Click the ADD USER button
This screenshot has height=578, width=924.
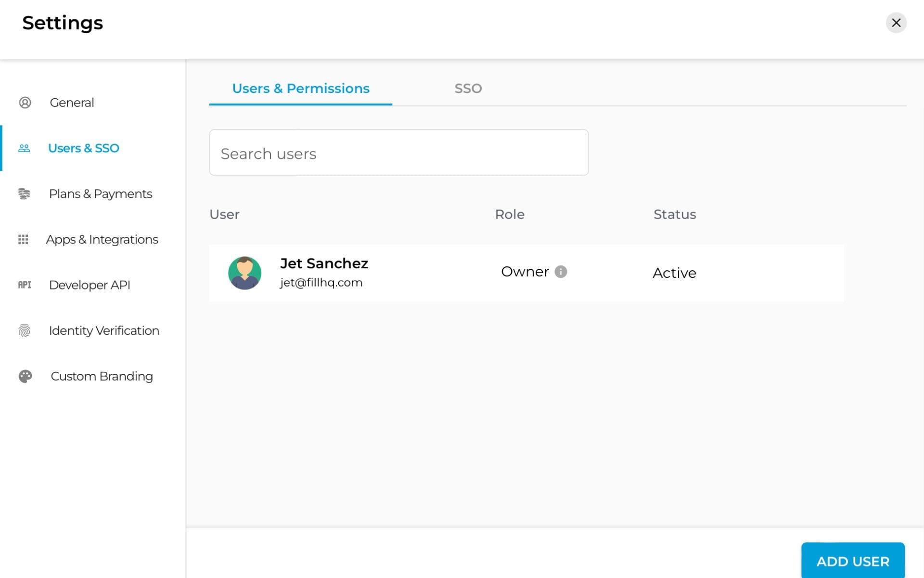[853, 561]
